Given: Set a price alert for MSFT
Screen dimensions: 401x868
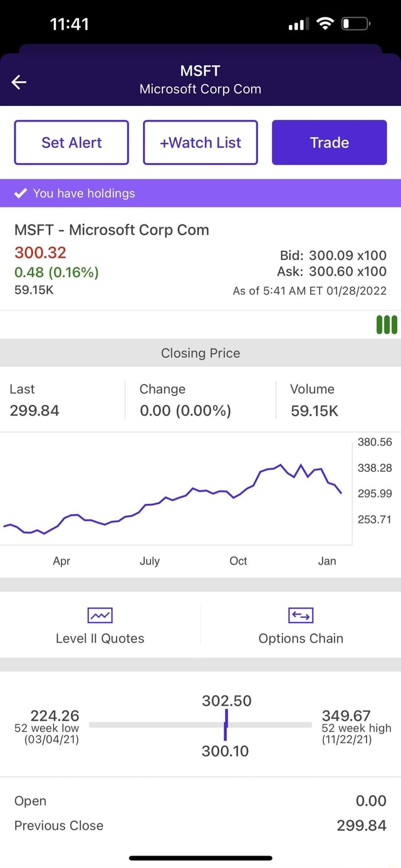Looking at the screenshot, I should pos(71,142).
